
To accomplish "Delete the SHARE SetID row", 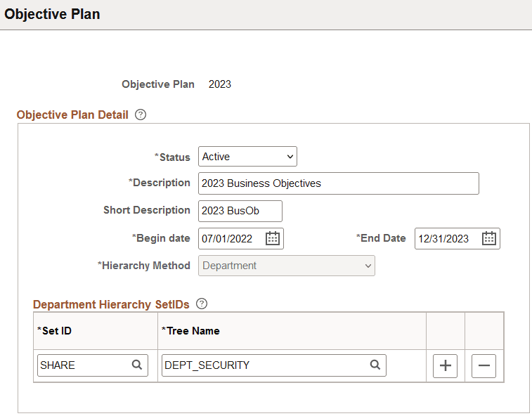I will [x=484, y=366].
